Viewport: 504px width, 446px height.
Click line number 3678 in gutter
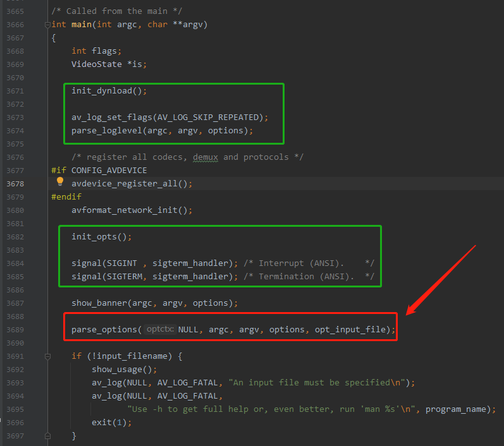click(x=15, y=184)
